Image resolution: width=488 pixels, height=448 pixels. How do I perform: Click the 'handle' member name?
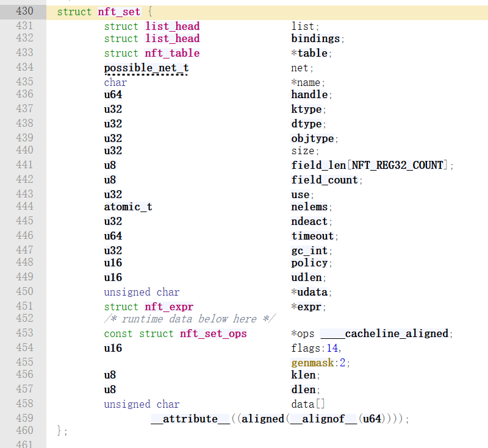(x=309, y=94)
